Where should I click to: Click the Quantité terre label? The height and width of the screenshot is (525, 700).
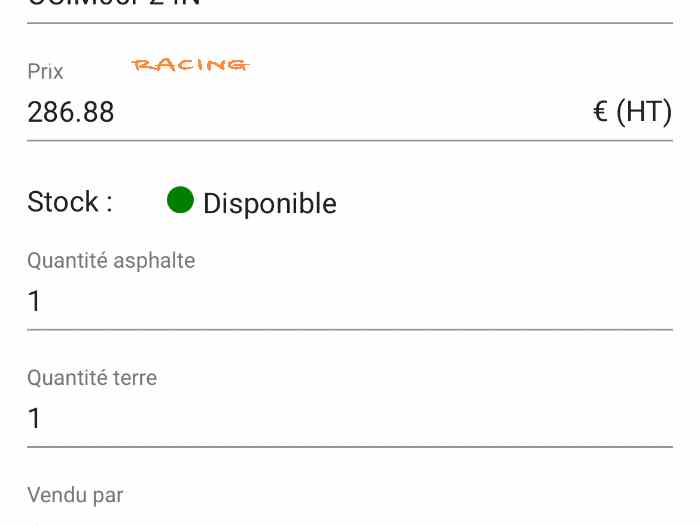point(92,378)
